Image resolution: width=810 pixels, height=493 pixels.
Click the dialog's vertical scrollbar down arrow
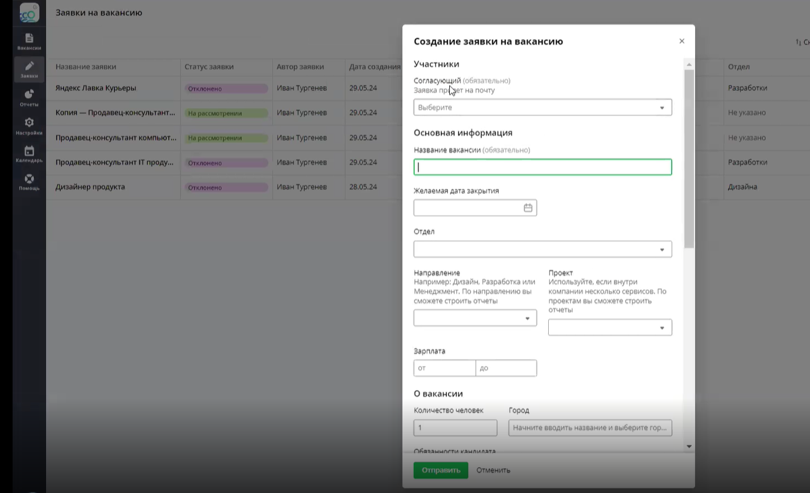pos(689,446)
